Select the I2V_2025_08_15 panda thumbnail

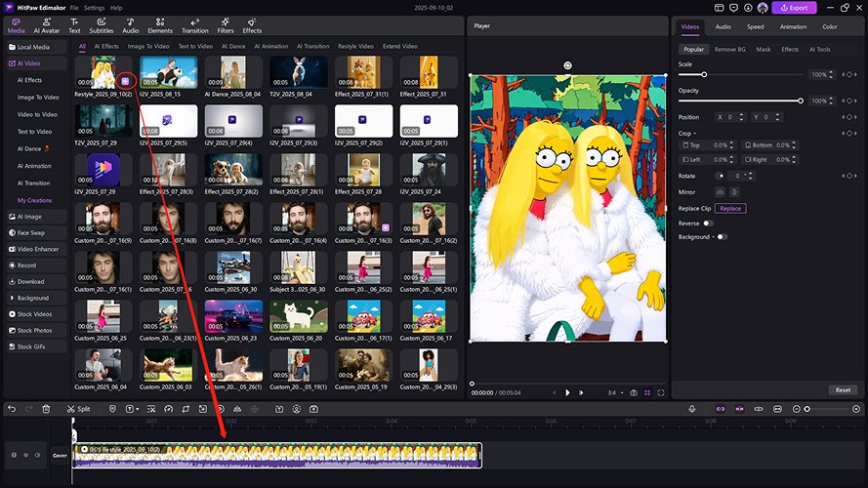tap(168, 72)
